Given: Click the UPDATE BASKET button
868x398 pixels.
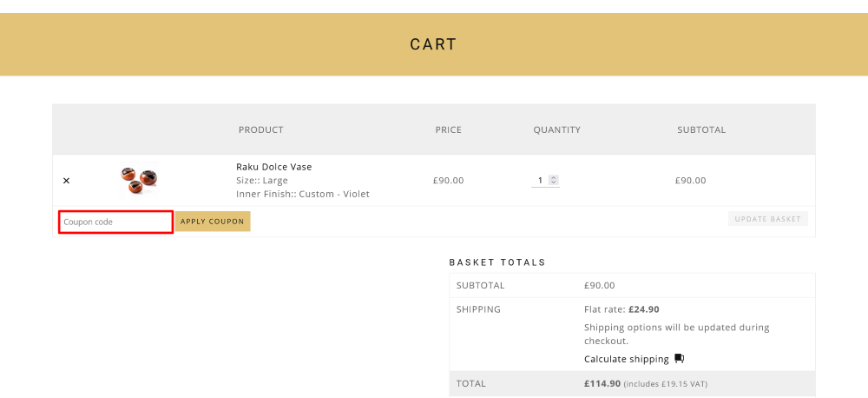Looking at the screenshot, I should pyautogui.click(x=768, y=219).
